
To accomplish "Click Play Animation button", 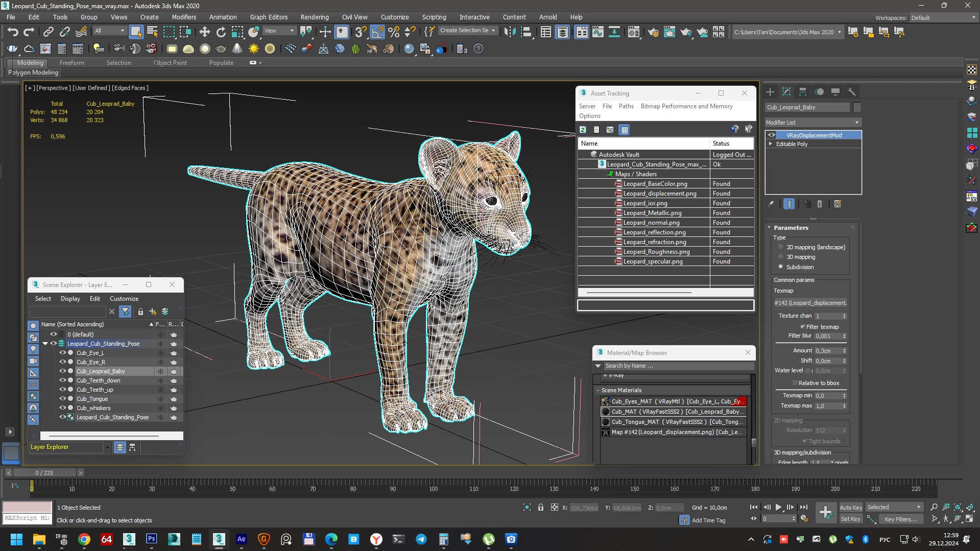I will coord(778,507).
